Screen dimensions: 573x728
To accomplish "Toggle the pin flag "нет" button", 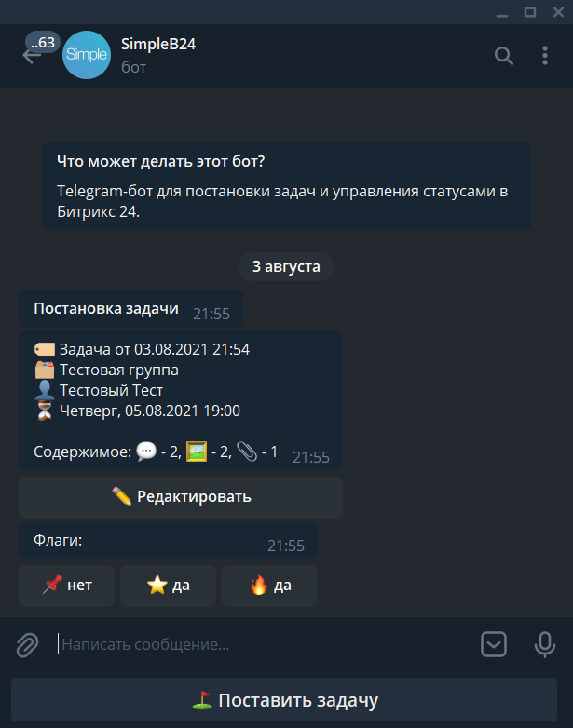I will tap(66, 586).
